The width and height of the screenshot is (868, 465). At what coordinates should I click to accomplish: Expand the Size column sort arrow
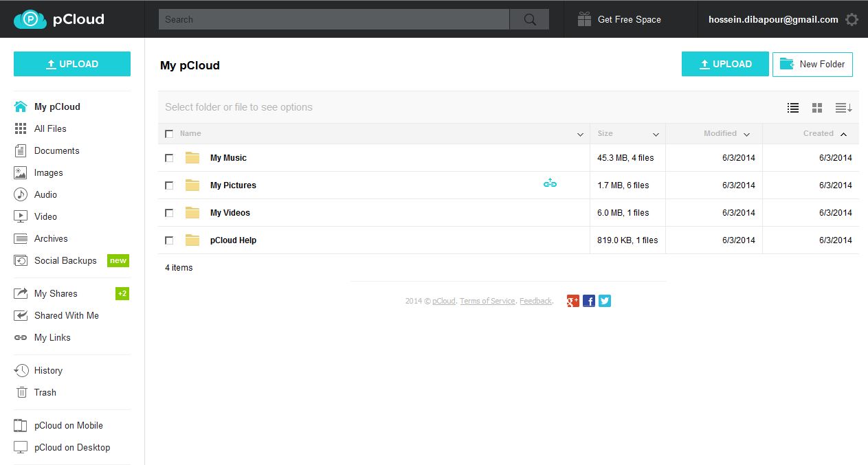pos(656,135)
